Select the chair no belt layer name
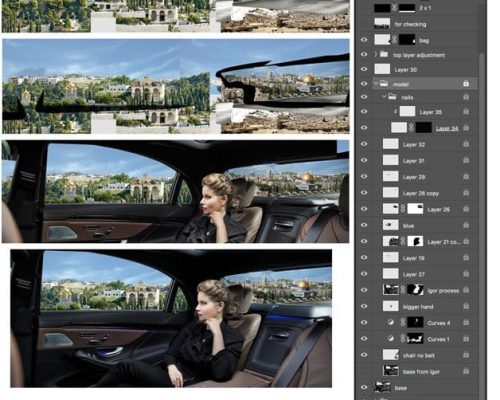This screenshot has width=500, height=400. tap(419, 356)
